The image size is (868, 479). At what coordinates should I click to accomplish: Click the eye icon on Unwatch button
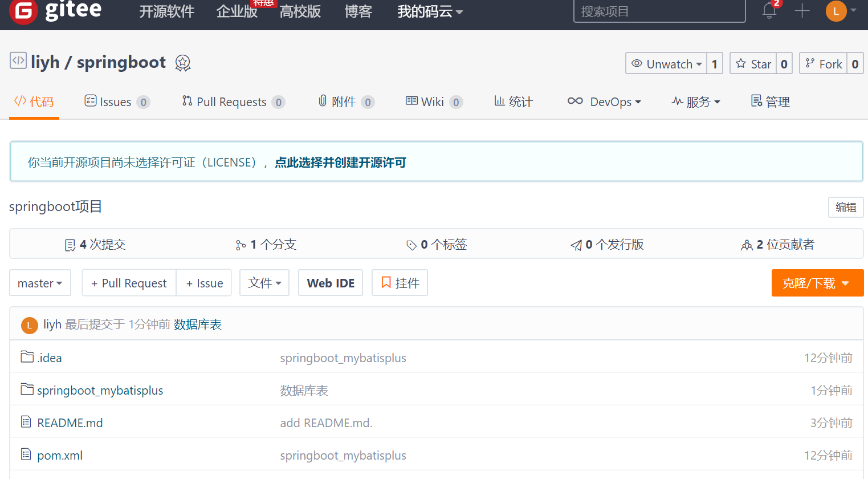pos(637,63)
